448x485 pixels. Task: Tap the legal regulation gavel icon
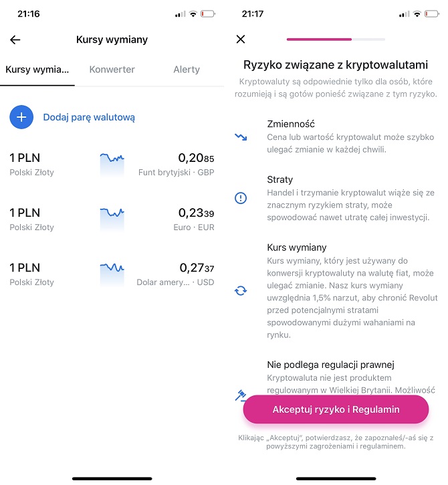coord(241,395)
